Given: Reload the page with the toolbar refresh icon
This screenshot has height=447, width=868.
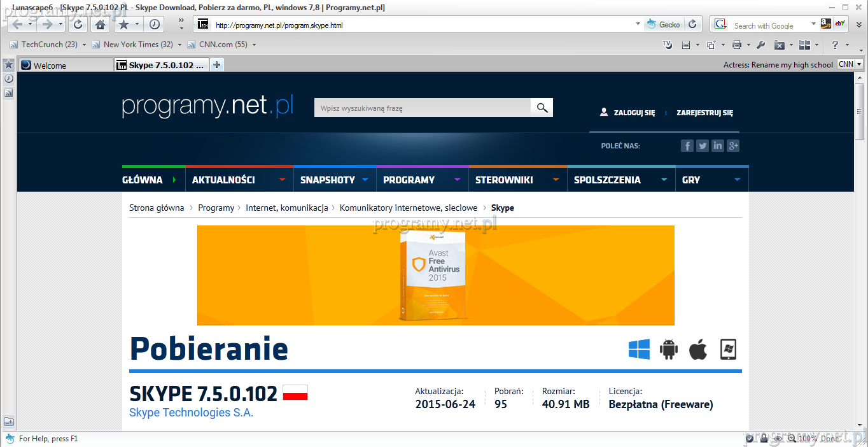Looking at the screenshot, I should tap(78, 24).
